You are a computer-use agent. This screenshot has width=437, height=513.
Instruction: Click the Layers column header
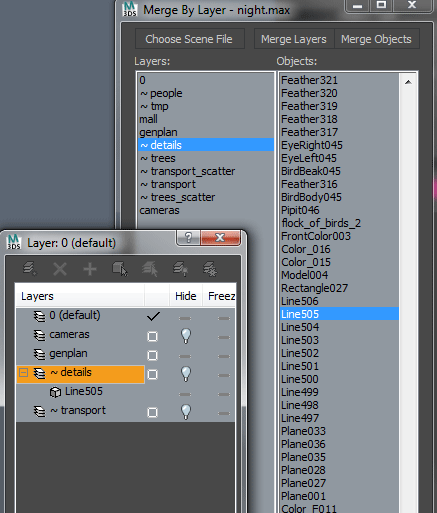(80, 296)
